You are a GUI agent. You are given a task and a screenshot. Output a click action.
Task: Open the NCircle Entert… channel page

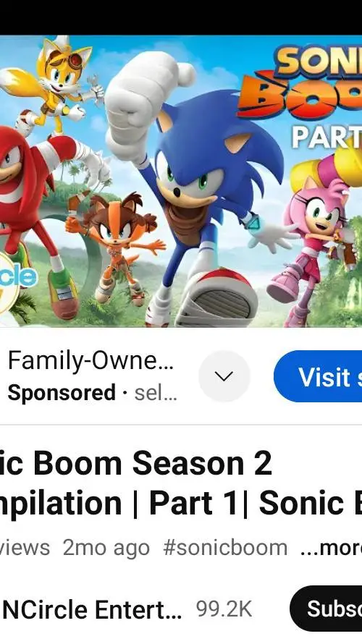(x=91, y=609)
